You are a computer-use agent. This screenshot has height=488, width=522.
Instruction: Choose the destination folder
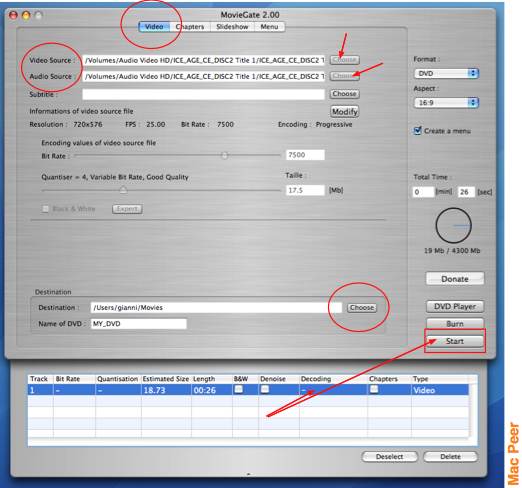pos(362,307)
